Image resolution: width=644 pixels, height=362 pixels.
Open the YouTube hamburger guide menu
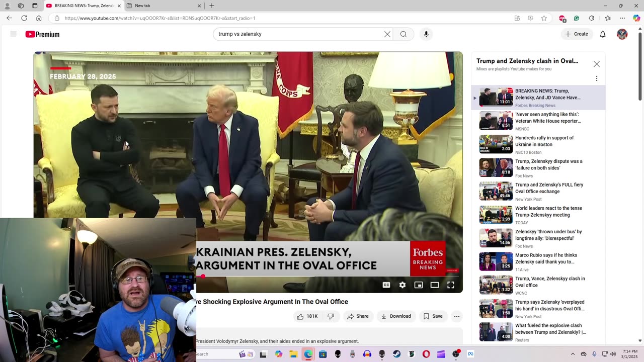pyautogui.click(x=14, y=34)
